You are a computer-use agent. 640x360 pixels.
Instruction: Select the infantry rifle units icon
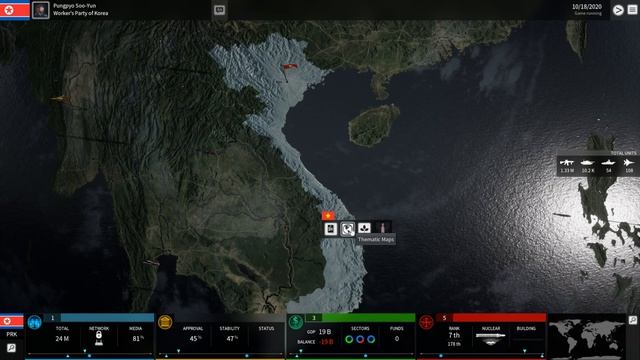click(567, 162)
